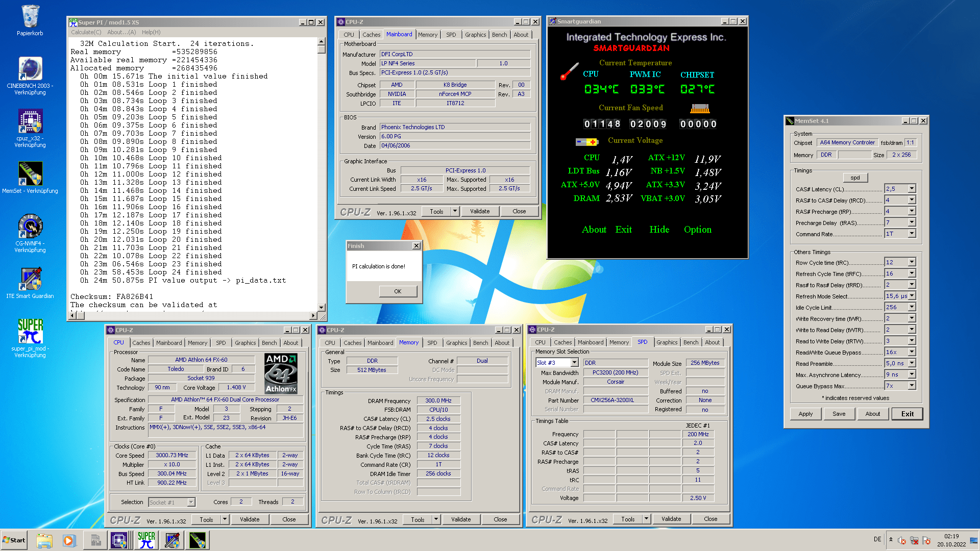Click the Smartguardian title bar icon
The height and width of the screenshot is (551, 980).
[x=552, y=21]
